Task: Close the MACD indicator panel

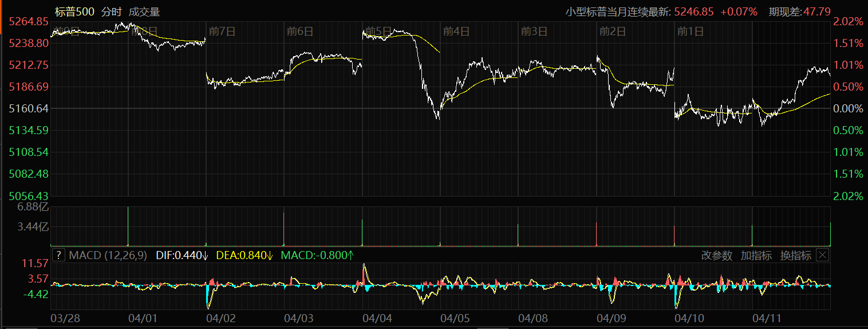Action: click(x=822, y=256)
